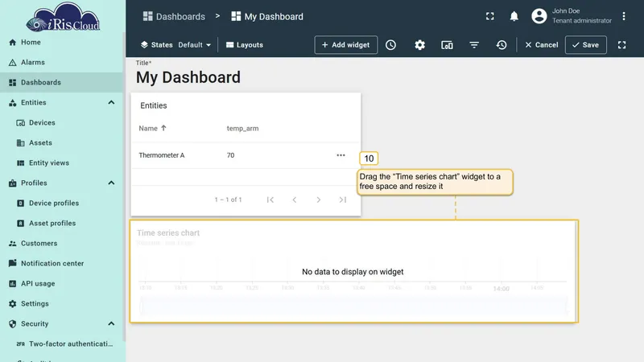Click My Dashboard breadcrumb
The height and width of the screenshot is (362, 644).
coord(267,16)
